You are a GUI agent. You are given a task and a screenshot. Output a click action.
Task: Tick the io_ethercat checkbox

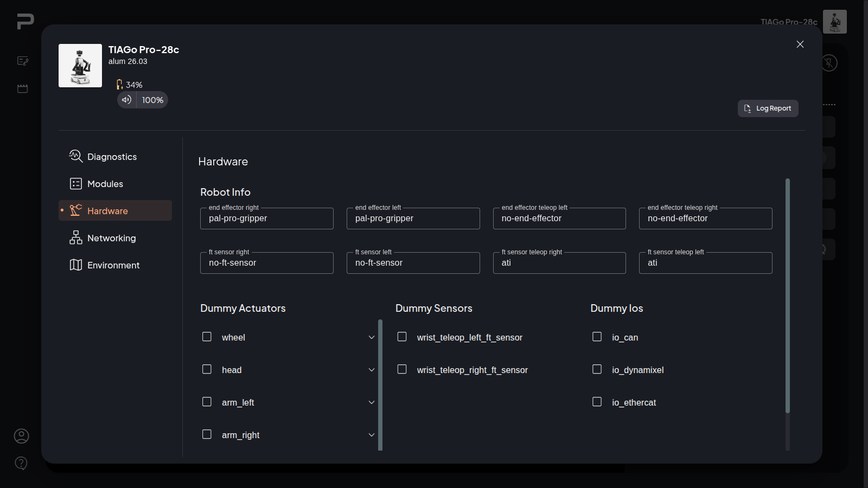click(597, 402)
